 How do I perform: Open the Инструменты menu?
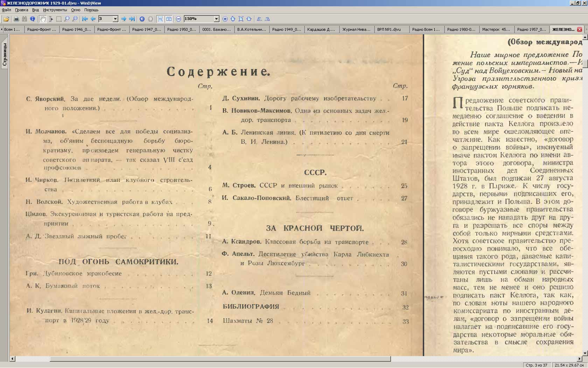55,10
